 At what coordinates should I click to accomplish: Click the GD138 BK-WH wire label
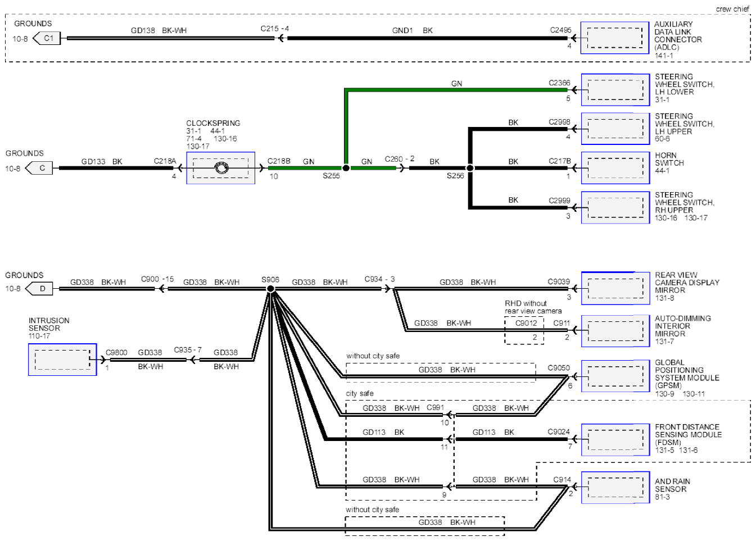159,30
